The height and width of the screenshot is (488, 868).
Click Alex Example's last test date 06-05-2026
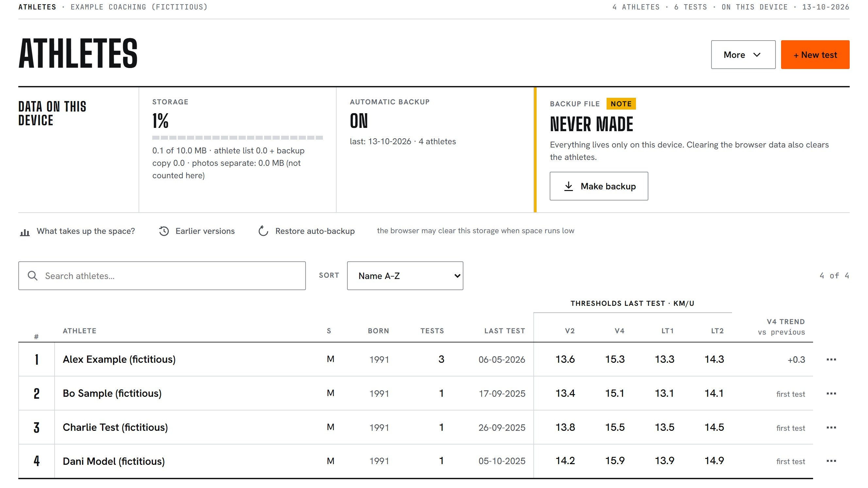[x=502, y=360]
